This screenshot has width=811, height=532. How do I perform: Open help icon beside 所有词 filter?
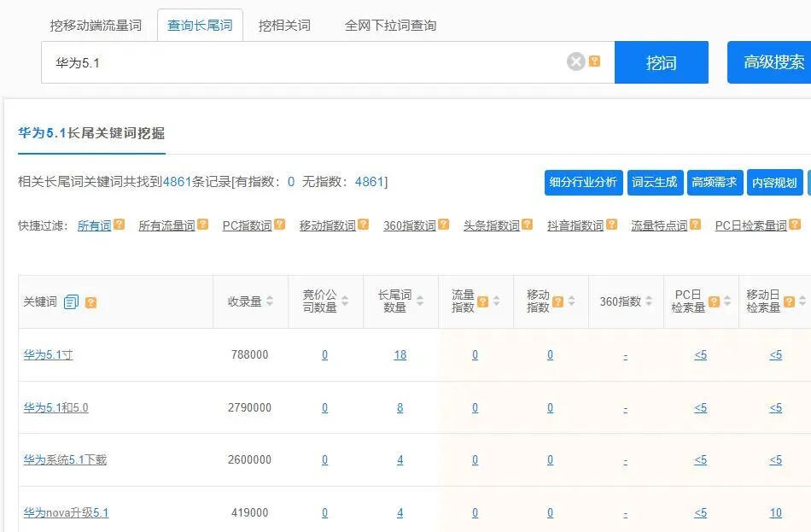120,224
